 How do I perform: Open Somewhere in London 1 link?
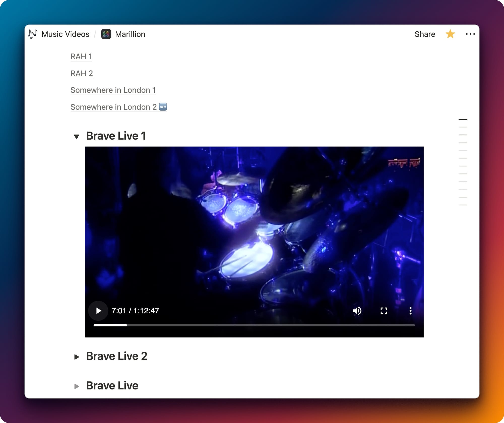pos(113,90)
